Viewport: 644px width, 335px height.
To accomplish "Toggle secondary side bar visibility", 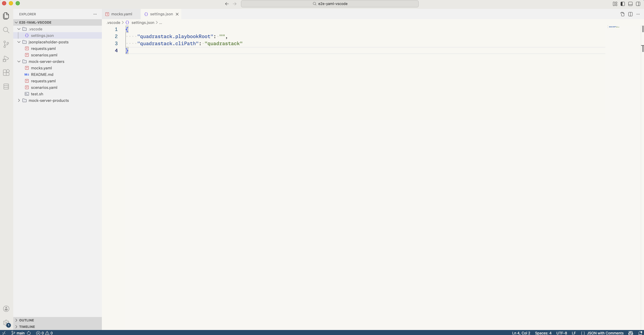I will pyautogui.click(x=638, y=4).
